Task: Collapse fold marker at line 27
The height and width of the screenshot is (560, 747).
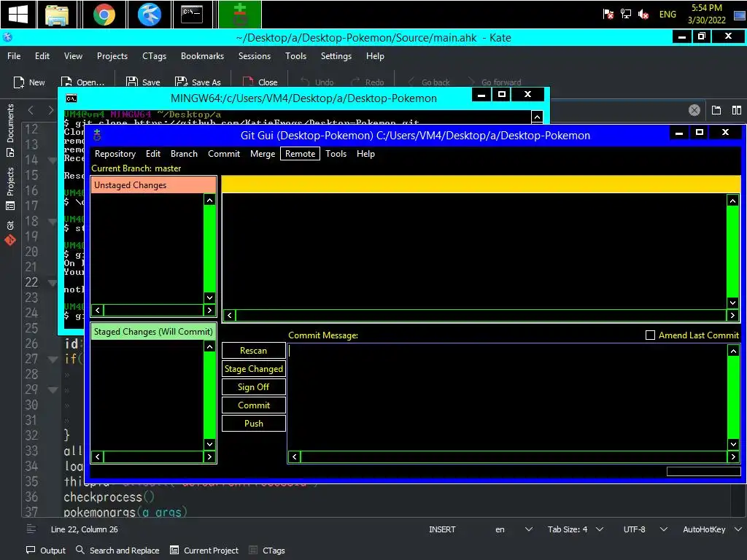Action: (53, 359)
